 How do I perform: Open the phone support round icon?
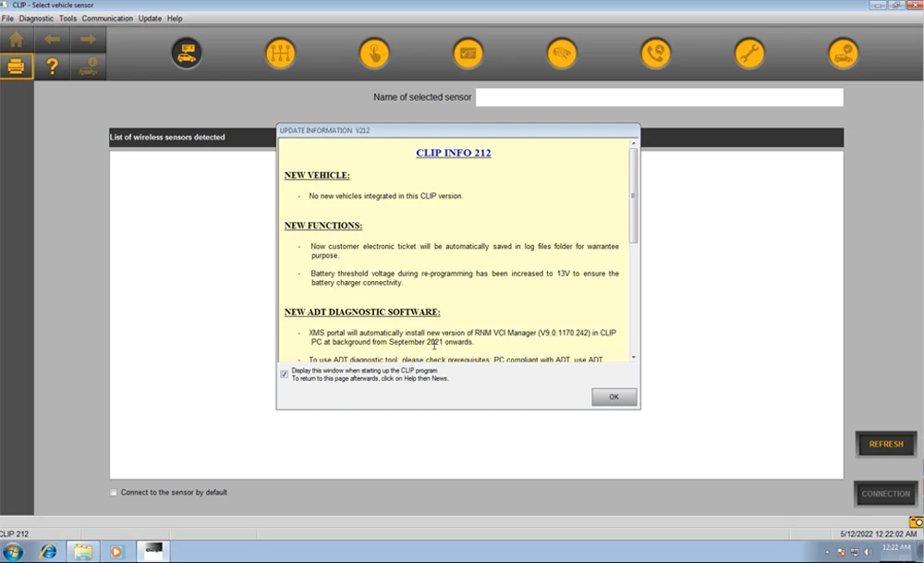click(655, 53)
